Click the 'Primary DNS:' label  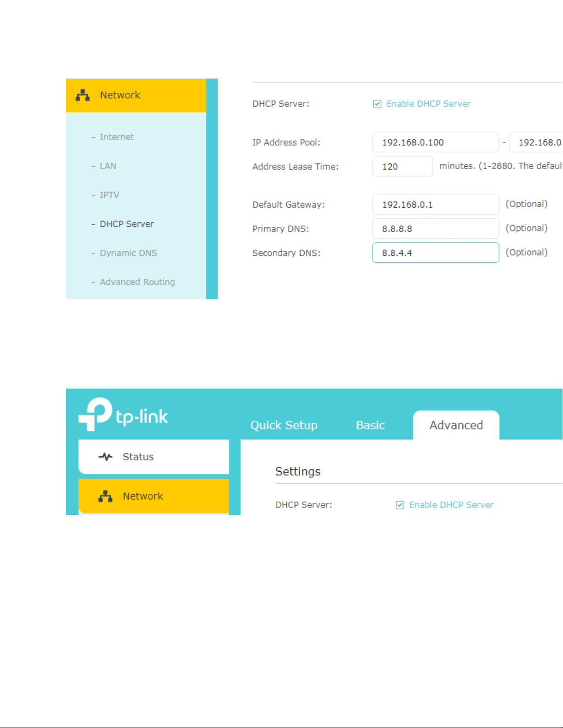click(281, 229)
